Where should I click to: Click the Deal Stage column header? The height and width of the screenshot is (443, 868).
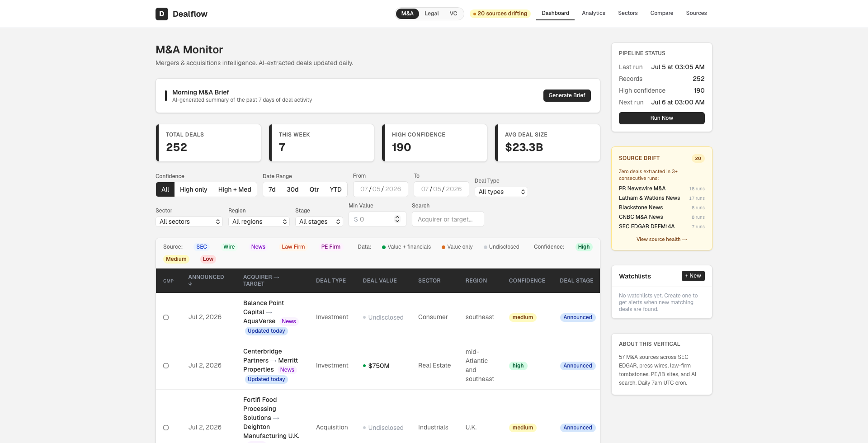(576, 281)
